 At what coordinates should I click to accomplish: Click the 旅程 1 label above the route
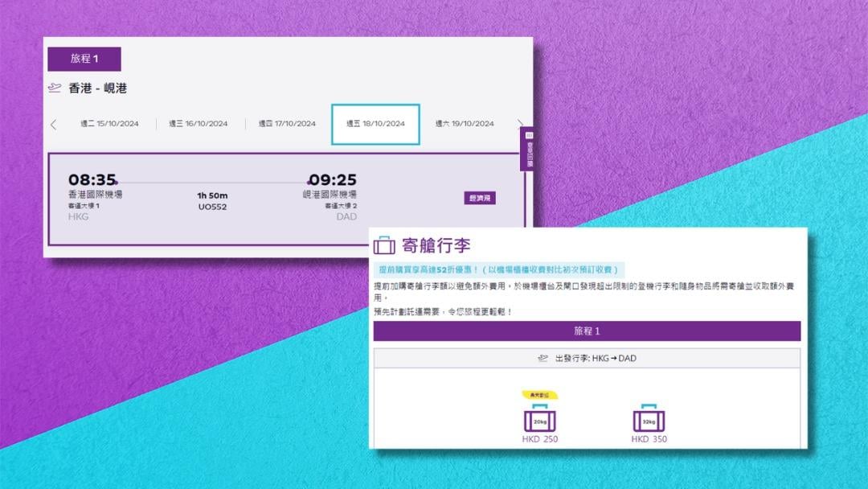[84, 59]
